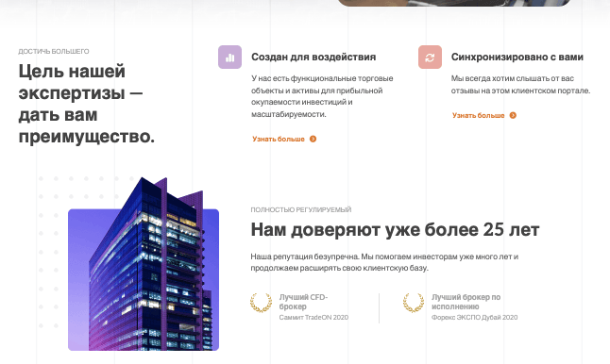Click the text «Саммит TradeON 2020»

(313, 318)
